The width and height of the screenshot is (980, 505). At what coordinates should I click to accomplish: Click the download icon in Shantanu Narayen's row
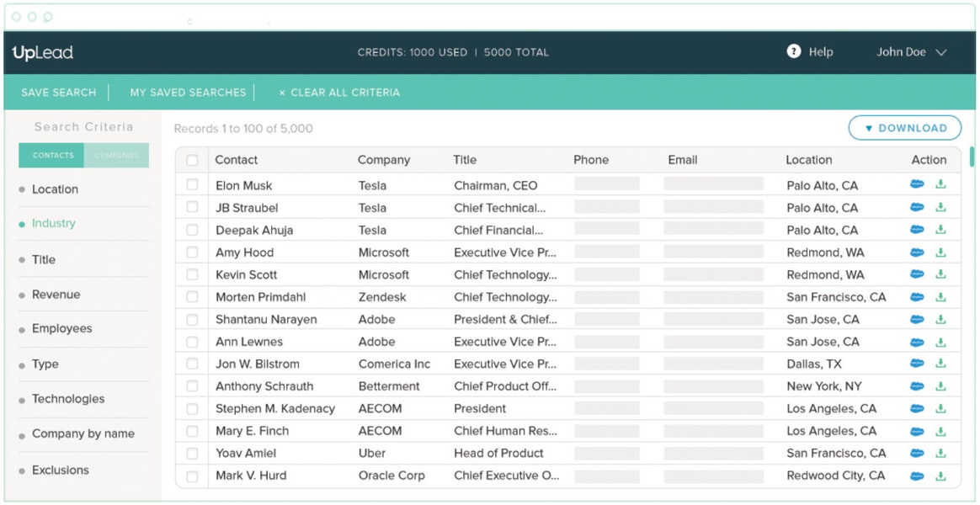(940, 319)
